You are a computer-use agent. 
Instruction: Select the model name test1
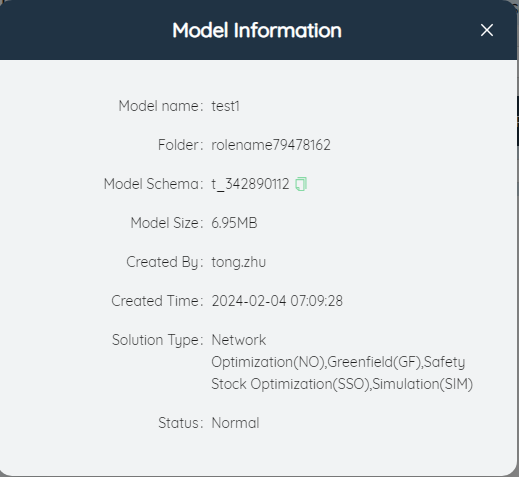pyautogui.click(x=225, y=106)
